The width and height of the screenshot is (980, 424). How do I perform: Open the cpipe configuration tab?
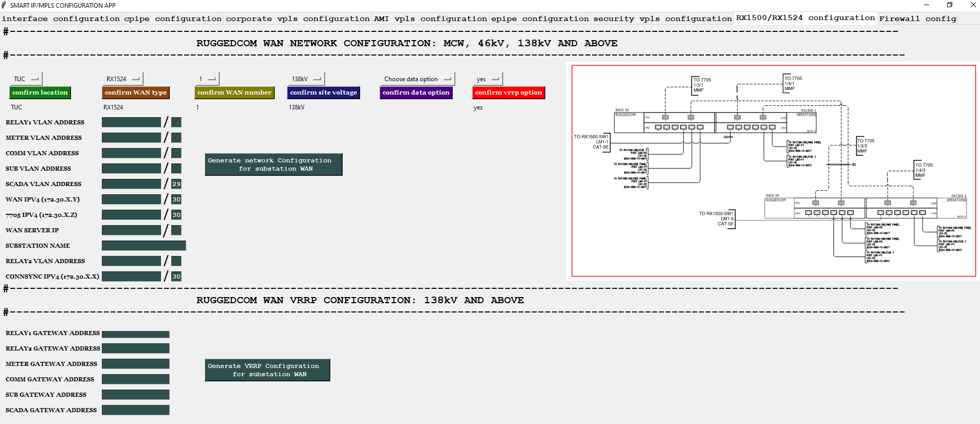173,19
